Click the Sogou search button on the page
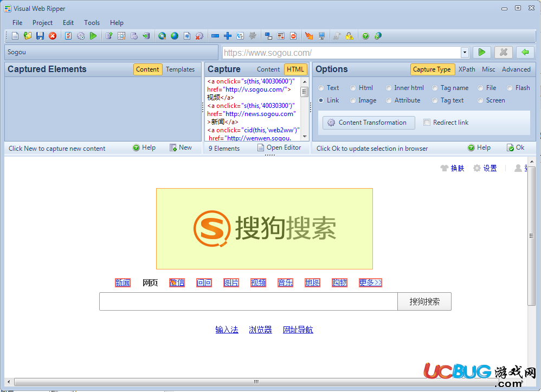 point(424,301)
